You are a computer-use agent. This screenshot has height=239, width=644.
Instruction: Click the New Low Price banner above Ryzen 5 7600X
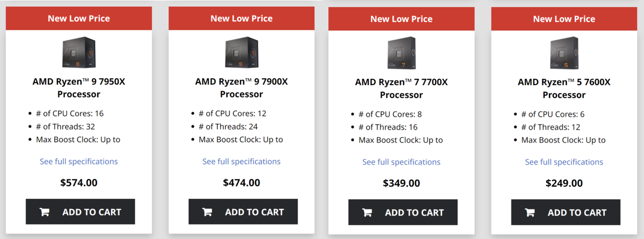[563, 19]
